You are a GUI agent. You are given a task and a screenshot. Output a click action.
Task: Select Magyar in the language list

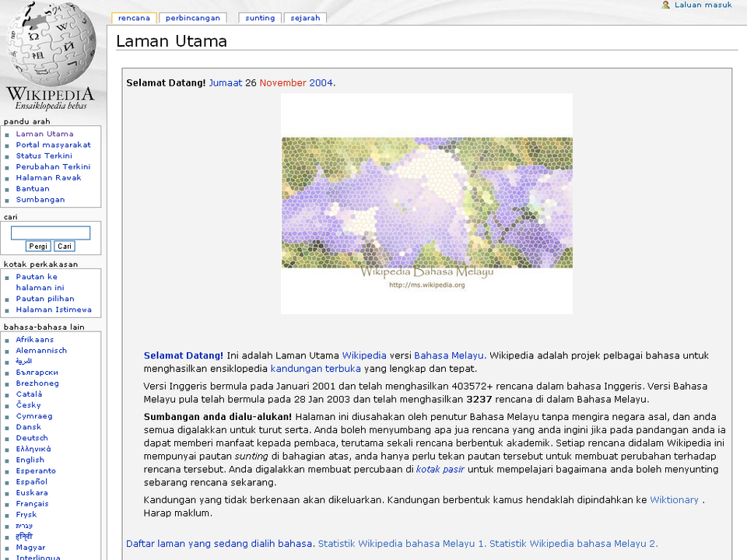point(30,548)
